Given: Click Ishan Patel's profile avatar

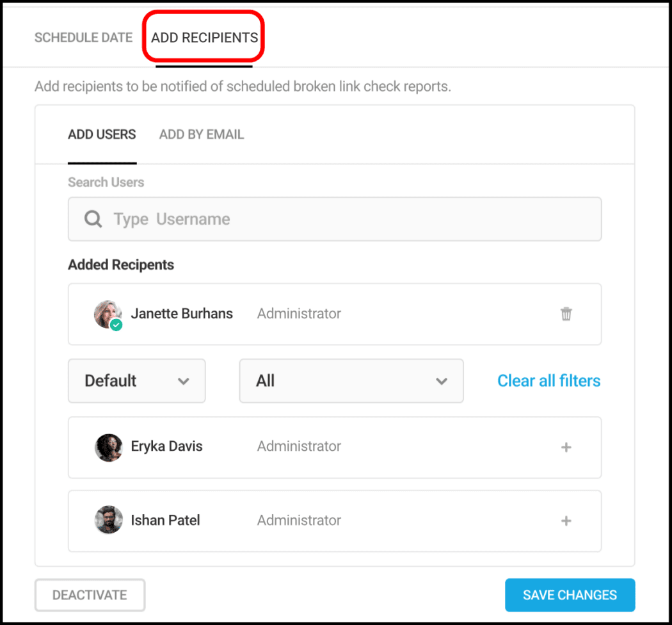Looking at the screenshot, I should click(x=108, y=521).
